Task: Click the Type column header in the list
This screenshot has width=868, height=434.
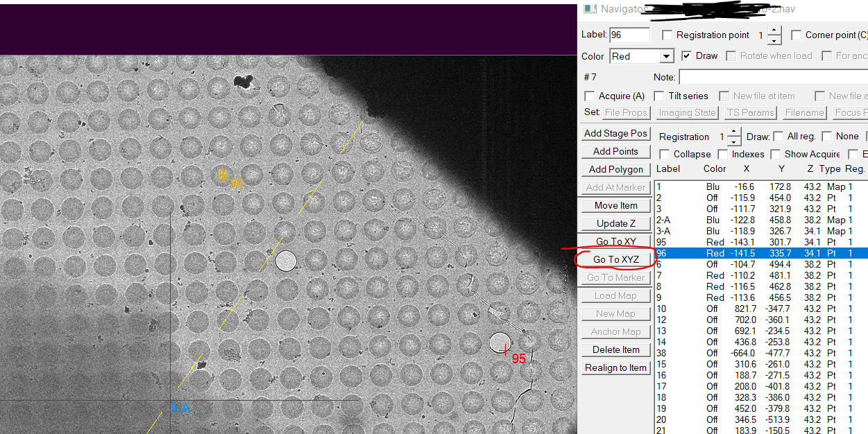Action: pyautogui.click(x=830, y=169)
